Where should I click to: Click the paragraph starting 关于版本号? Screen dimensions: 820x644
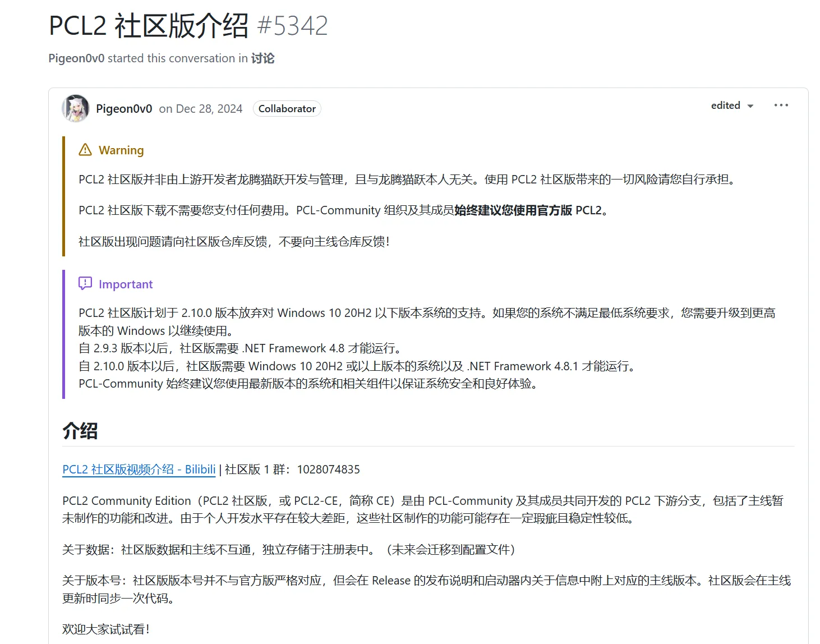[427, 589]
